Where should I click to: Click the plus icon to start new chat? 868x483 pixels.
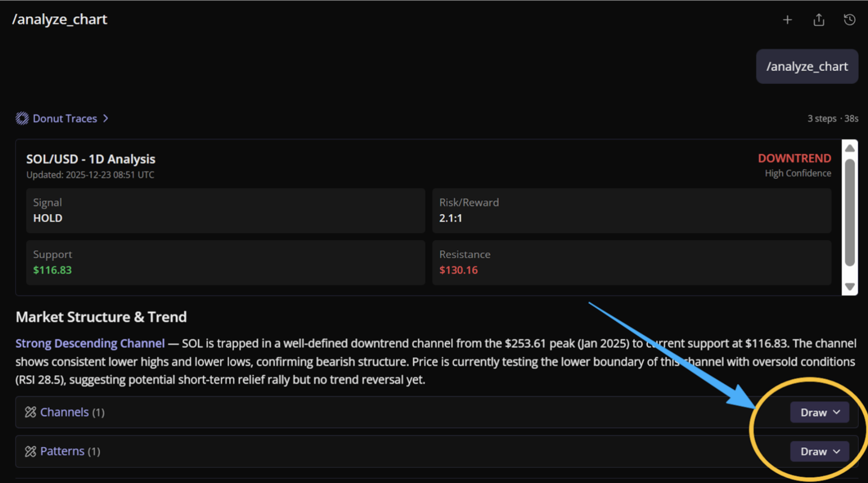[x=787, y=20]
